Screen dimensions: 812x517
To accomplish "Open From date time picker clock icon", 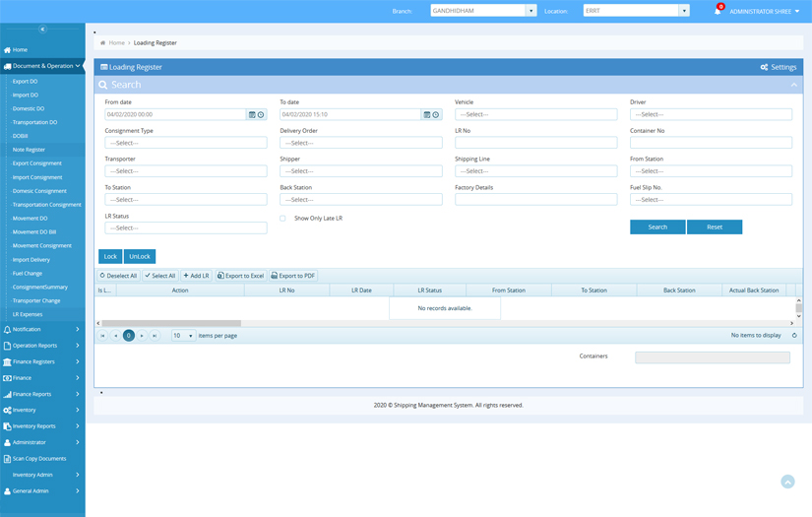I will pyautogui.click(x=261, y=114).
